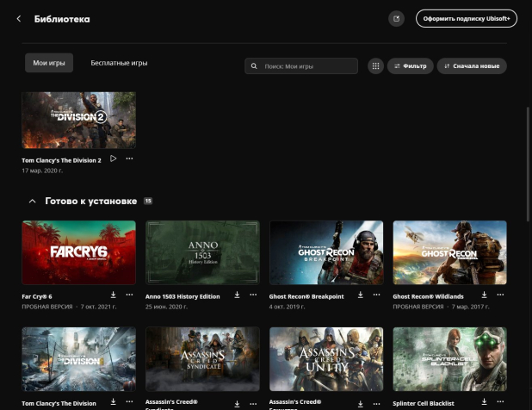The height and width of the screenshot is (410, 532).
Task: Open the Фильтр options
Action: point(411,65)
